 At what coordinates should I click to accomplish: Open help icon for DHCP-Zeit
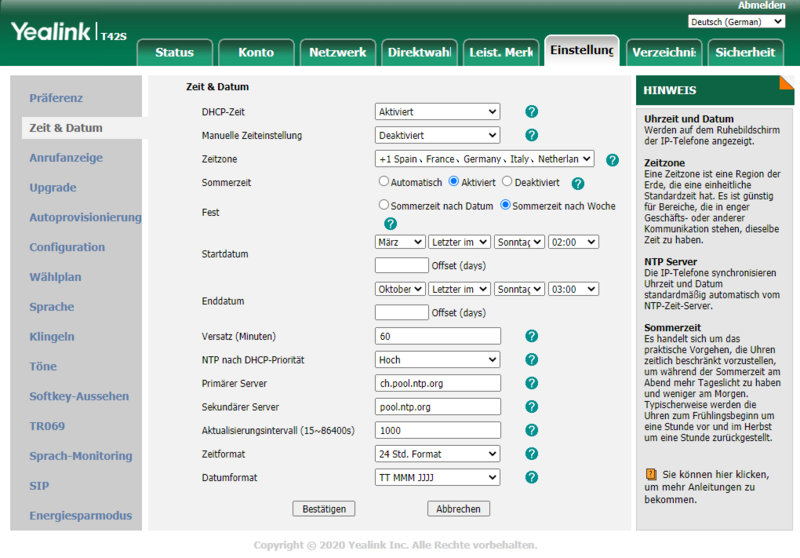point(531,112)
